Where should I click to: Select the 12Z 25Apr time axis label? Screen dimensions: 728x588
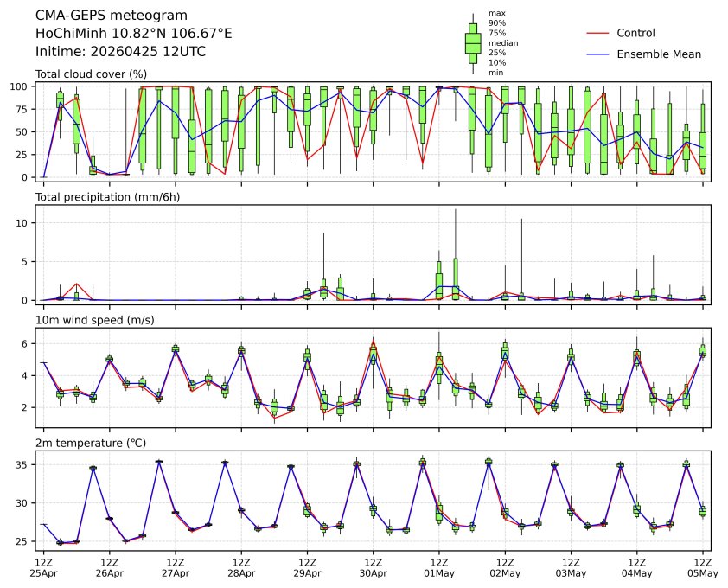[x=43, y=567]
